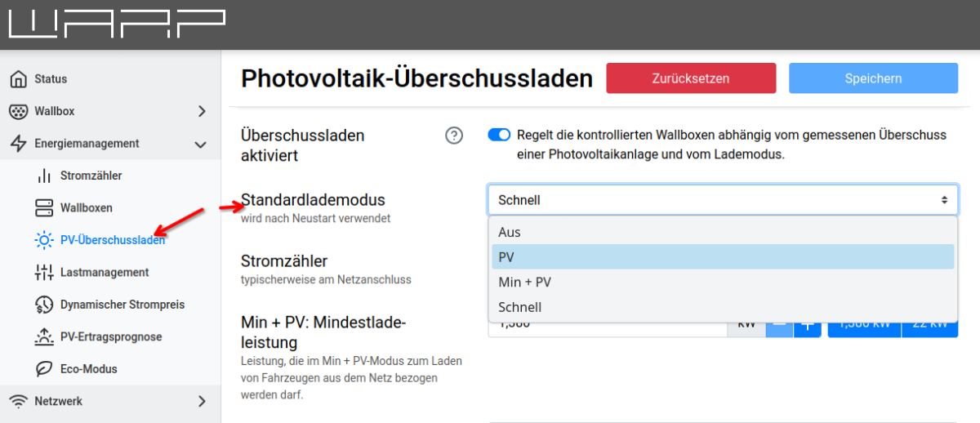Screen dimensions: 980x423
Task: Choose PV option in dropdown list
Action: point(722,256)
